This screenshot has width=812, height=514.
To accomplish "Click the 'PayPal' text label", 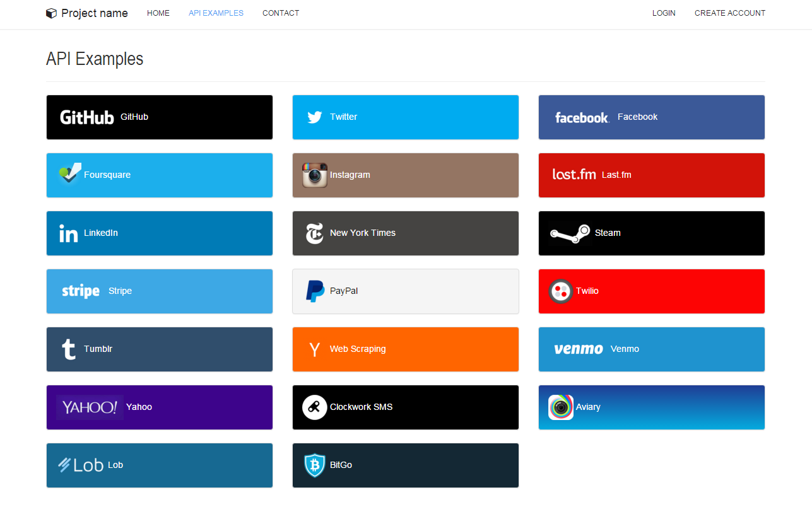I will [x=344, y=291].
